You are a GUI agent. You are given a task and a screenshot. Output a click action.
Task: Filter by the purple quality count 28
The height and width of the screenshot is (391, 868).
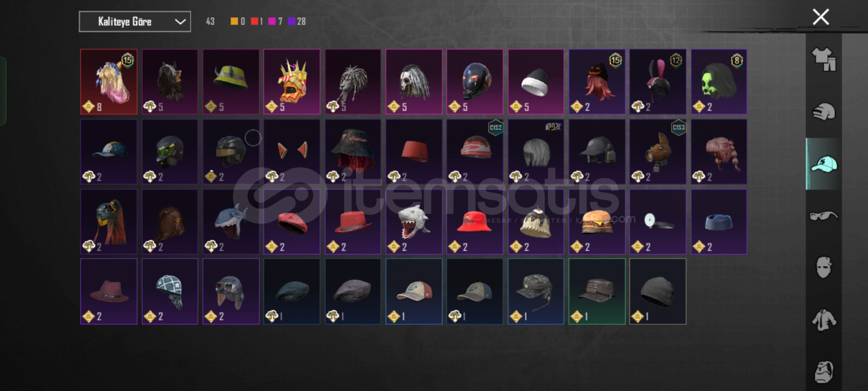(x=297, y=21)
